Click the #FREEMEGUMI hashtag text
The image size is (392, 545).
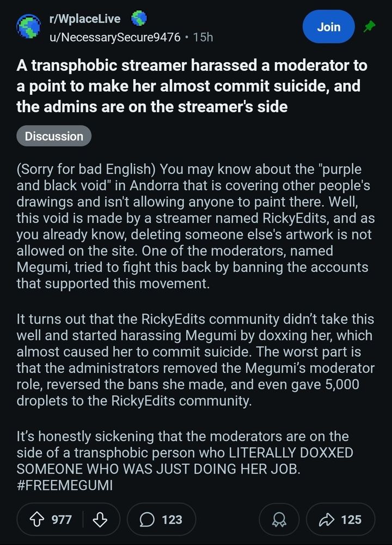pyautogui.click(x=65, y=485)
